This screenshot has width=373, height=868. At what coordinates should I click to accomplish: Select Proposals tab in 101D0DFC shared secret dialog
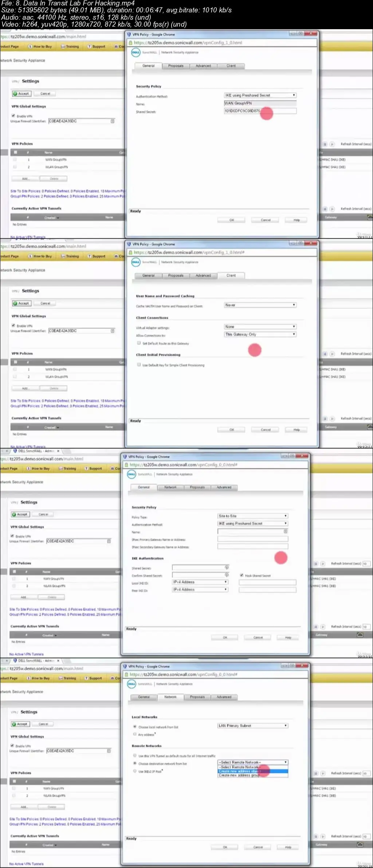(176, 66)
